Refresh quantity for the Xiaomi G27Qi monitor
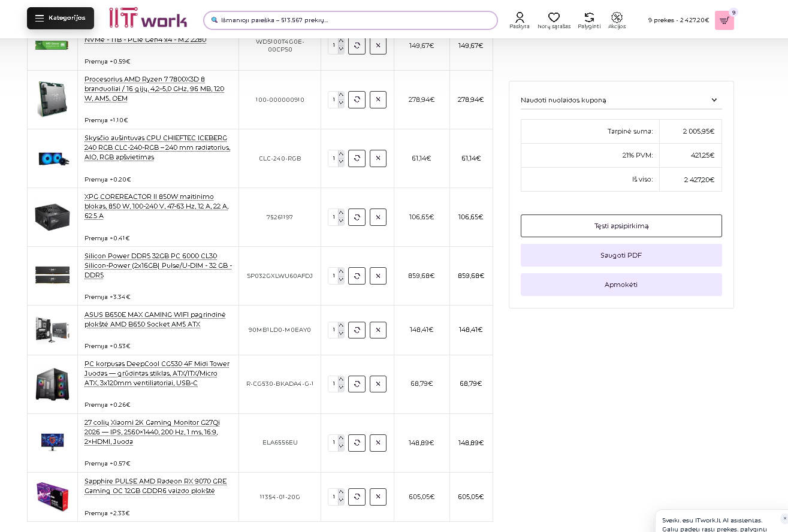This screenshot has width=788, height=532. (357, 443)
